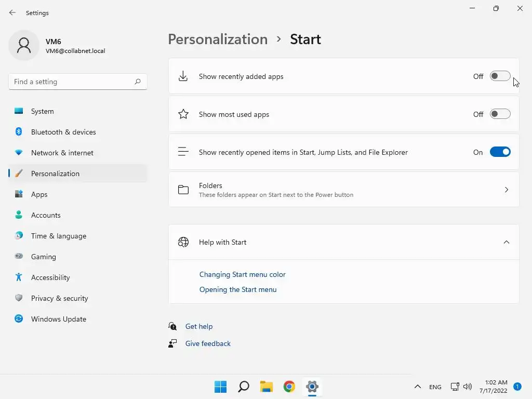Show hidden icons in system tray
Screen dimensions: 532x399
[x=417, y=387]
